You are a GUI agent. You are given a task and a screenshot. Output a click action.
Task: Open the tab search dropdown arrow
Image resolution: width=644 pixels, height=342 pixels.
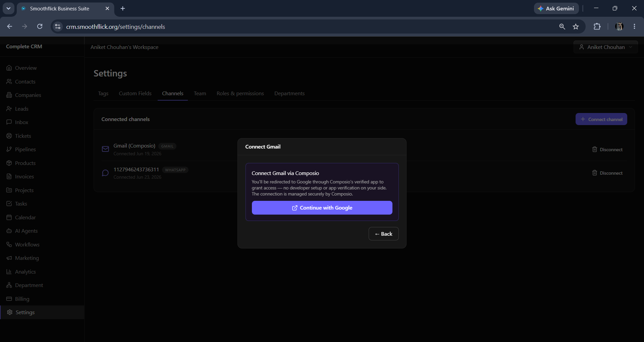coord(8,8)
